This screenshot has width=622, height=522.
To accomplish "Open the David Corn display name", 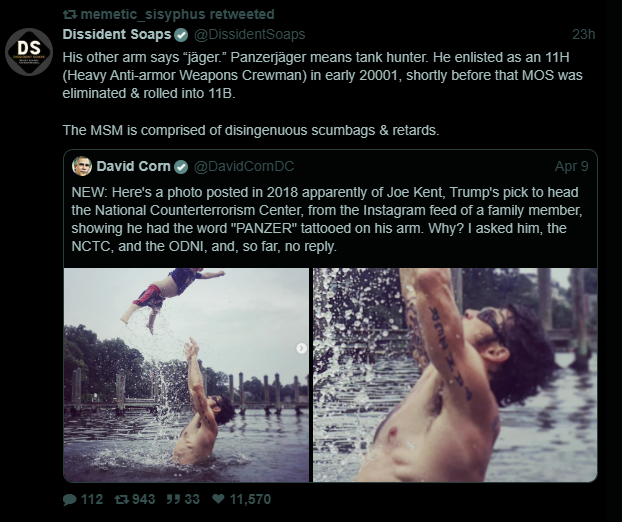I will point(133,166).
